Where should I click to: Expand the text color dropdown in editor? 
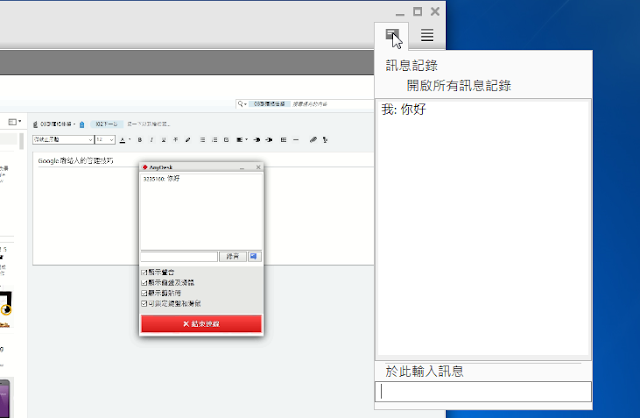click(x=129, y=139)
